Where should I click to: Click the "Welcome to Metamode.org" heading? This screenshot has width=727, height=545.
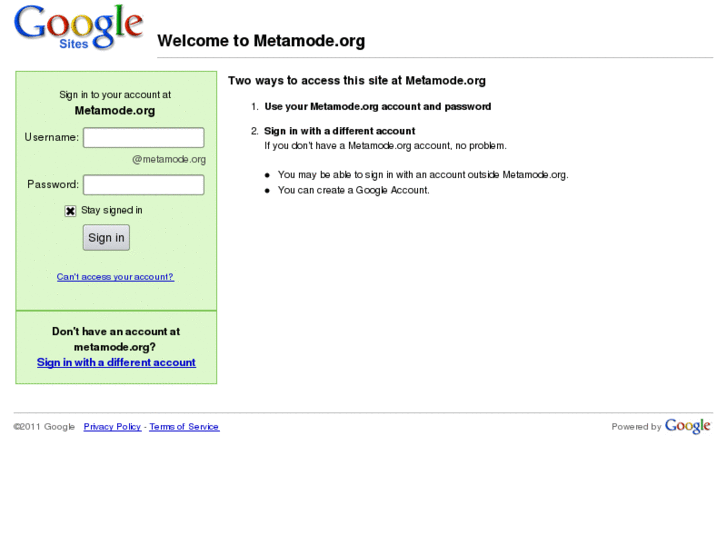pos(261,42)
